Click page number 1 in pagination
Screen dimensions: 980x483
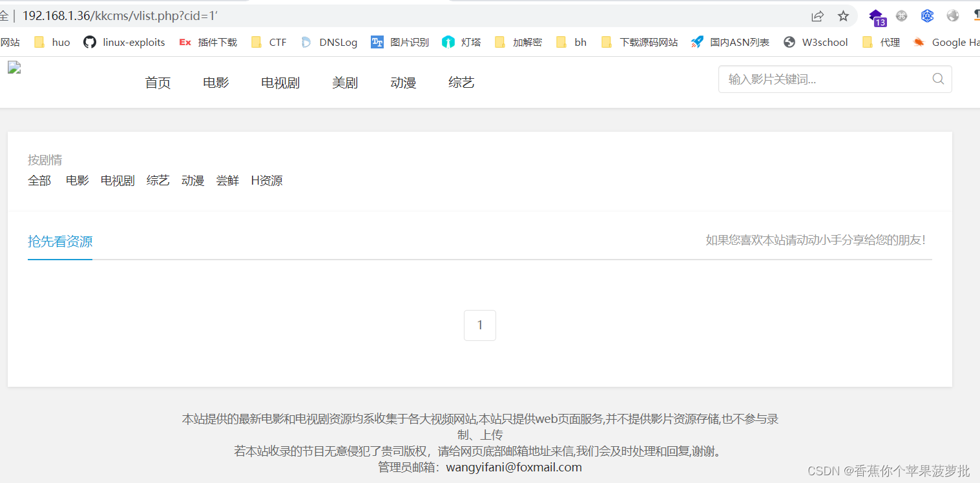[479, 325]
